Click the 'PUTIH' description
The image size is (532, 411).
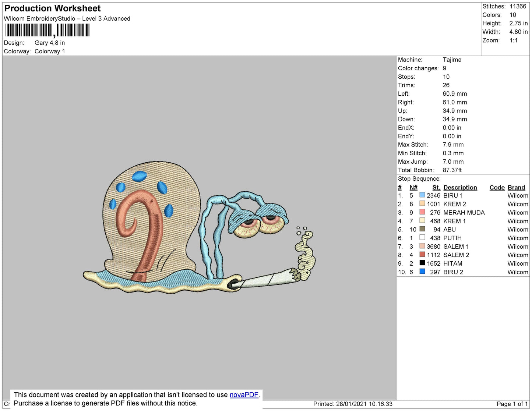tap(452, 238)
